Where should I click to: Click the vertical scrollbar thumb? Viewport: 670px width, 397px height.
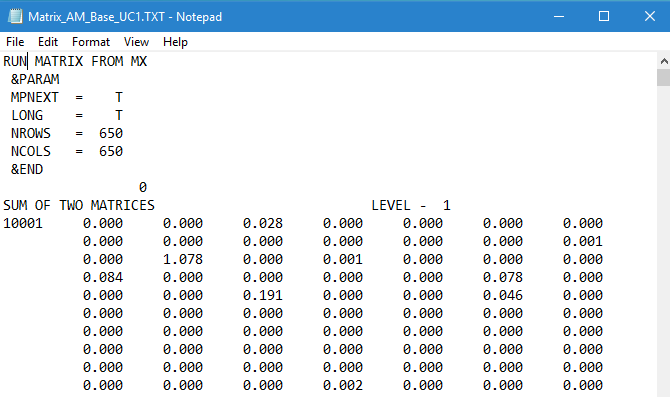click(x=664, y=78)
